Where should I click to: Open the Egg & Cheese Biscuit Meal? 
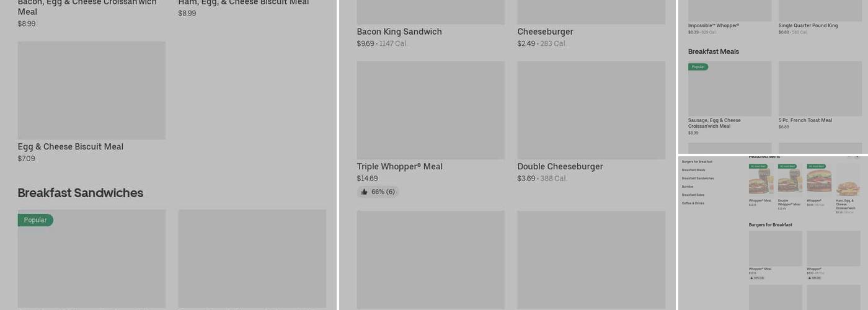coord(71,147)
